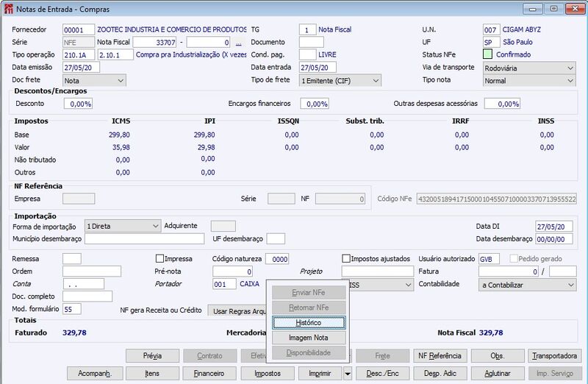The width and height of the screenshot is (588, 384).
Task: Open the Desc./Enc button
Action: point(382,374)
